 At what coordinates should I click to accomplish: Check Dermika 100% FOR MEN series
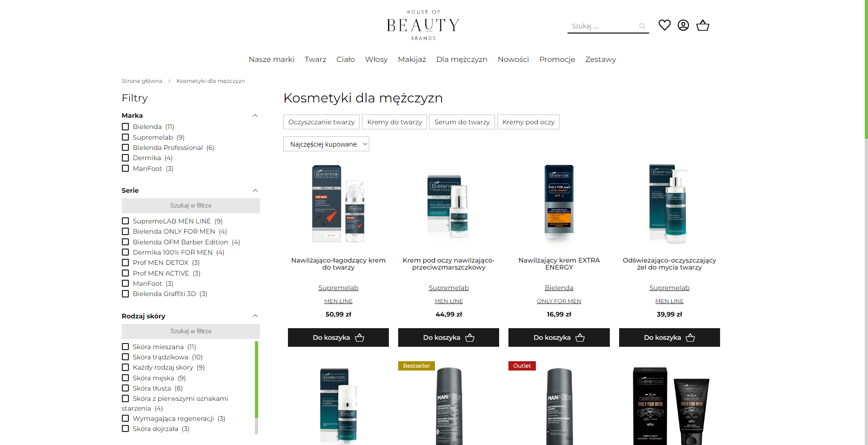pyautogui.click(x=126, y=252)
